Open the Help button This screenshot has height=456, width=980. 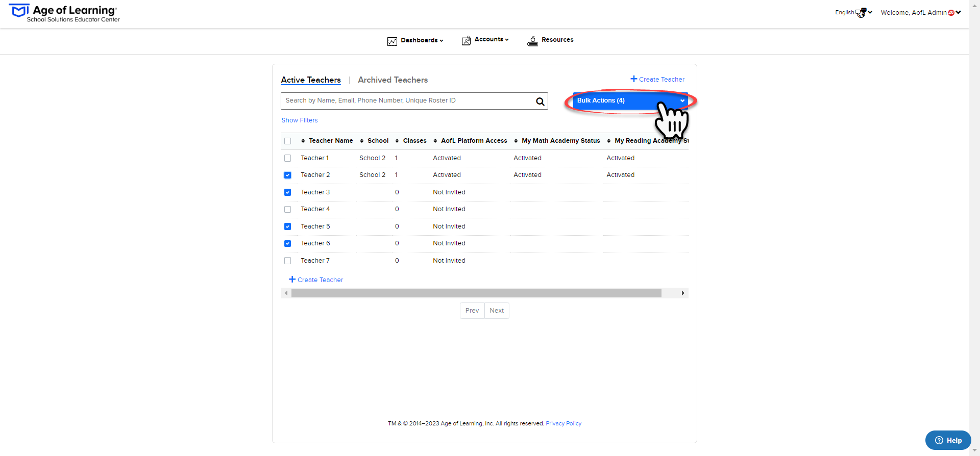coord(948,440)
